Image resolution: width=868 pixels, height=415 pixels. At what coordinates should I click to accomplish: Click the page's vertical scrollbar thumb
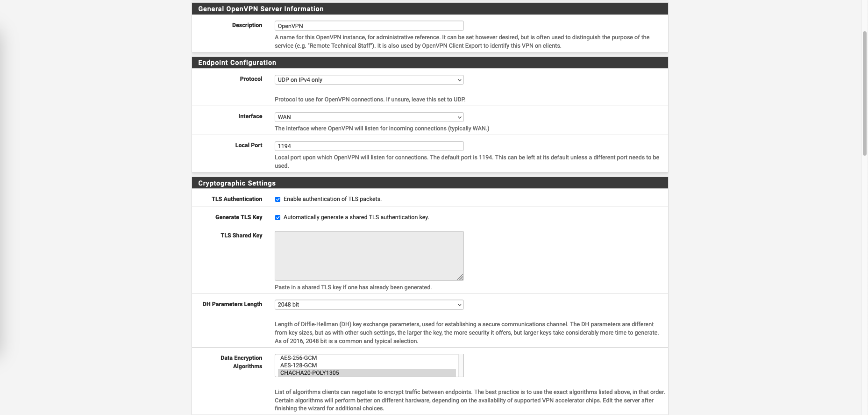(864, 93)
